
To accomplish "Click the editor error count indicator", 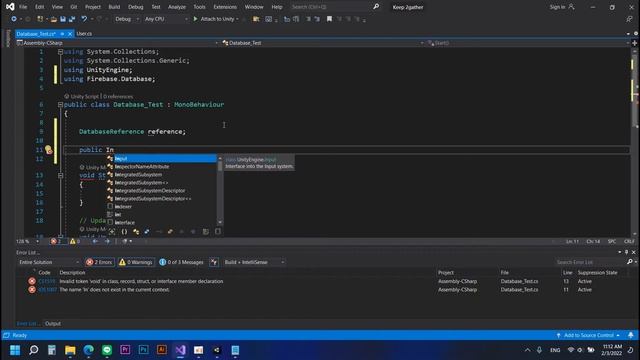I will click(56, 241).
